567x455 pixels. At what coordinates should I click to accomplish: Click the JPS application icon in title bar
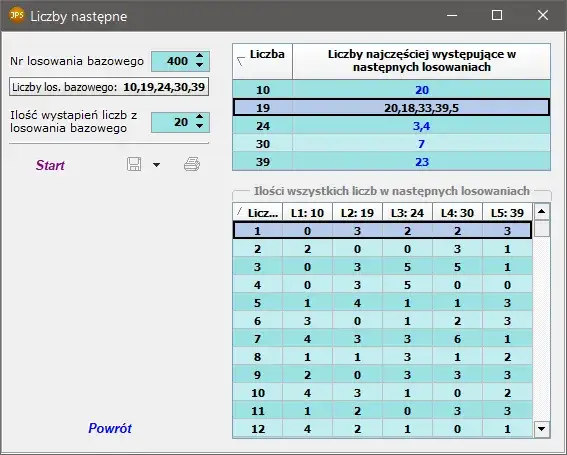point(16,15)
